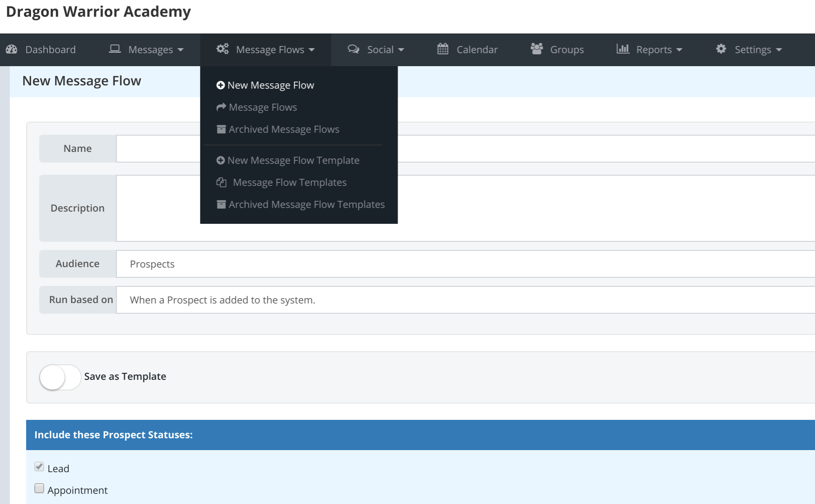Open Archived Message Flow Templates
The width and height of the screenshot is (815, 504).
[306, 205]
